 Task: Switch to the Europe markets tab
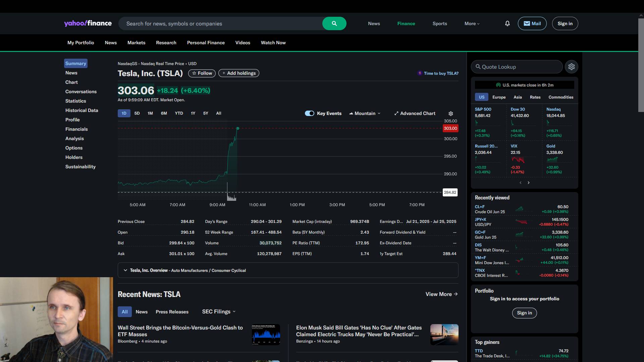pyautogui.click(x=499, y=97)
